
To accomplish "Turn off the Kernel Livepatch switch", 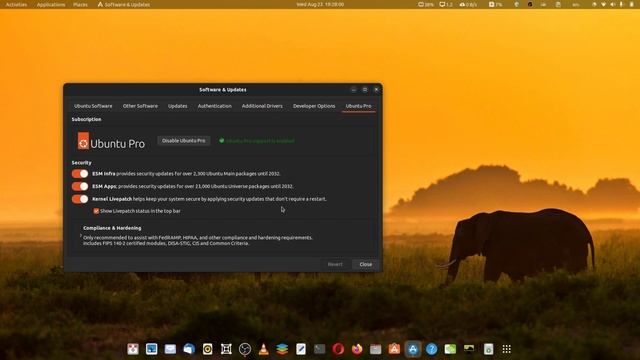I will 80,199.
